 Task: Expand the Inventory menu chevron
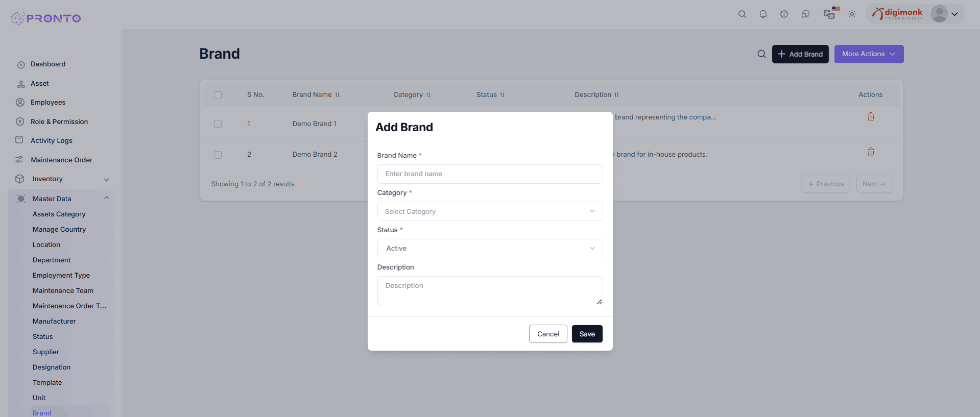point(106,179)
